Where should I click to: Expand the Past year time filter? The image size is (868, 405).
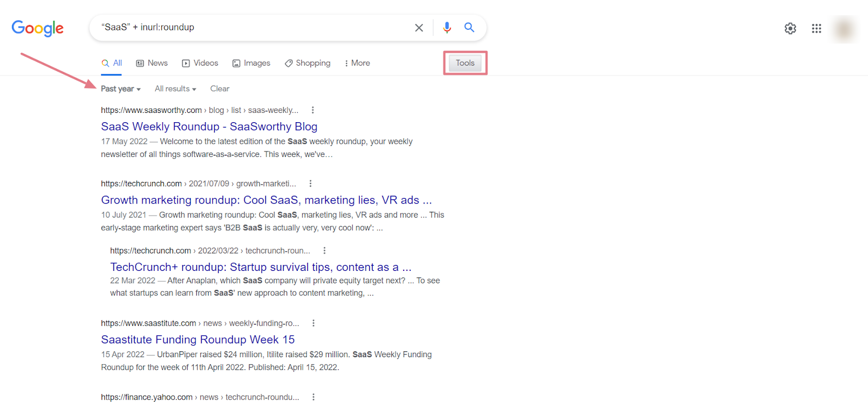[x=120, y=88]
